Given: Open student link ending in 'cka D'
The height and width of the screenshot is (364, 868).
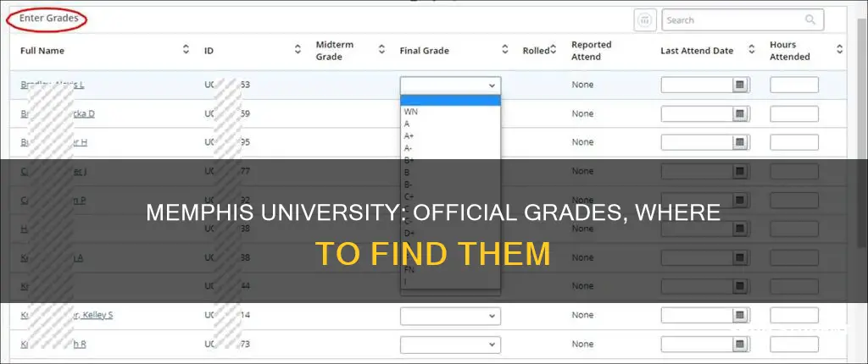Looking at the screenshot, I should click(x=58, y=113).
